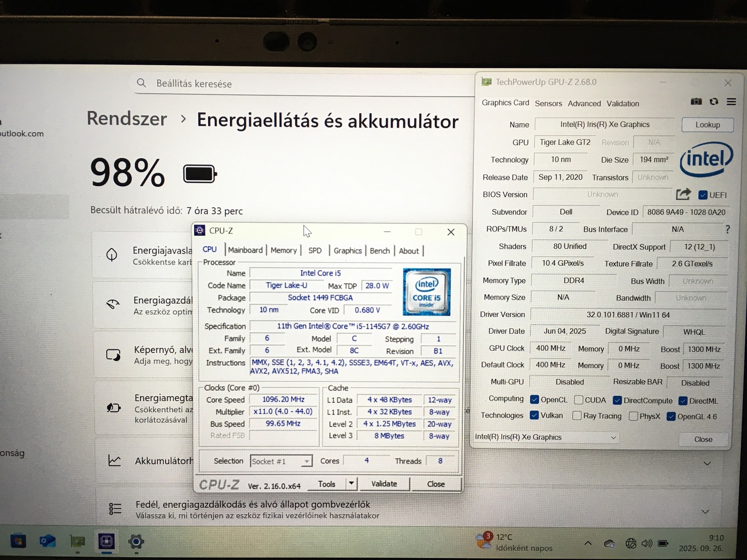Open Outlook from the taskbar
The image size is (747, 560).
coord(47,542)
